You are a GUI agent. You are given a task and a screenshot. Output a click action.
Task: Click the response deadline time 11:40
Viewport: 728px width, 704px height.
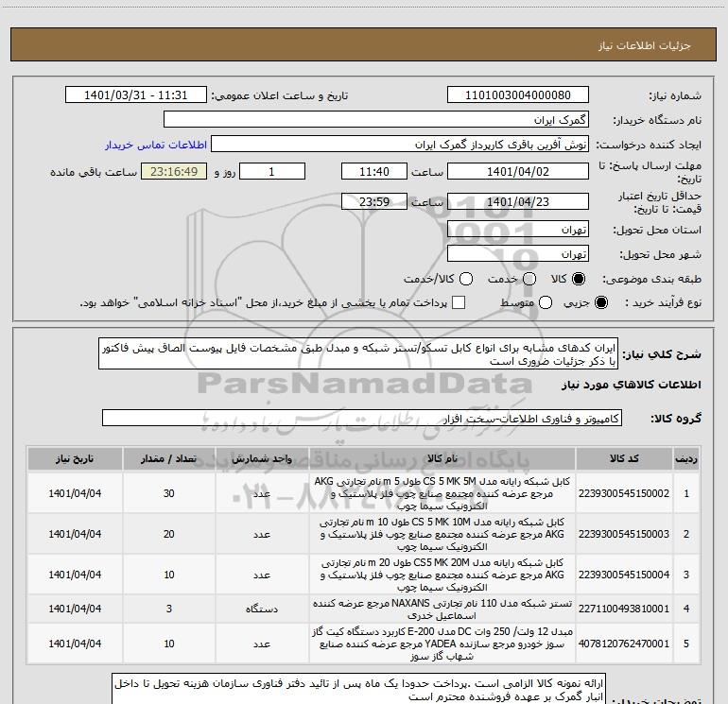tap(374, 171)
